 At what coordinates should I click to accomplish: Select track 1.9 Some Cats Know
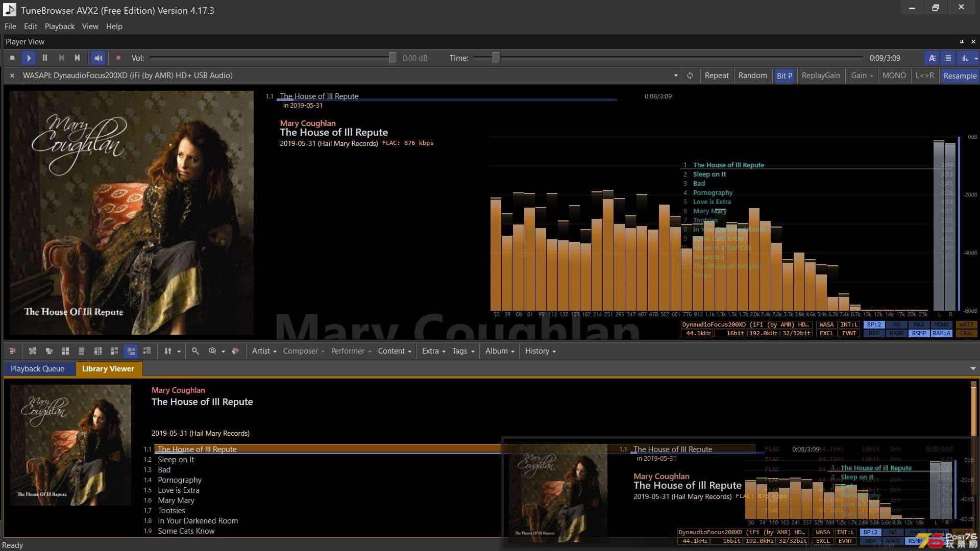tap(186, 531)
